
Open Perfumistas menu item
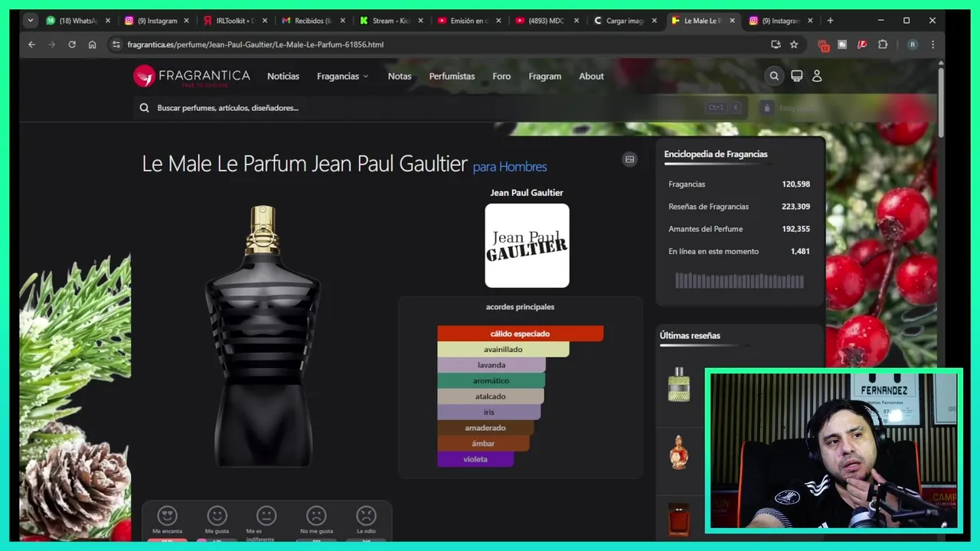coord(452,76)
